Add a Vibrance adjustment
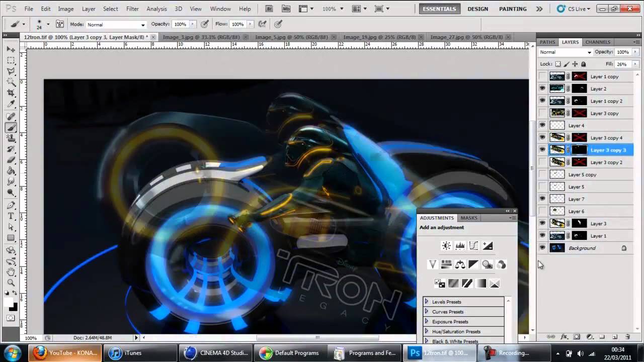The image size is (644, 362). [433, 264]
